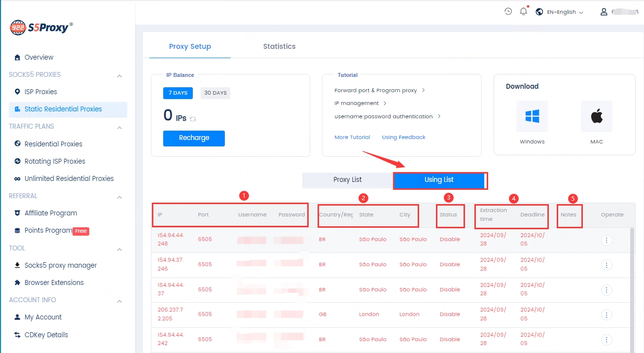Image resolution: width=644 pixels, height=353 pixels.
Task: Open ISP Proxies in the sidebar
Action: pyautogui.click(x=40, y=92)
